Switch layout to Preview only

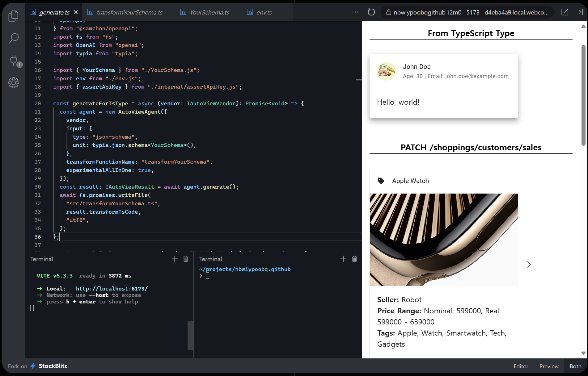pos(549,366)
